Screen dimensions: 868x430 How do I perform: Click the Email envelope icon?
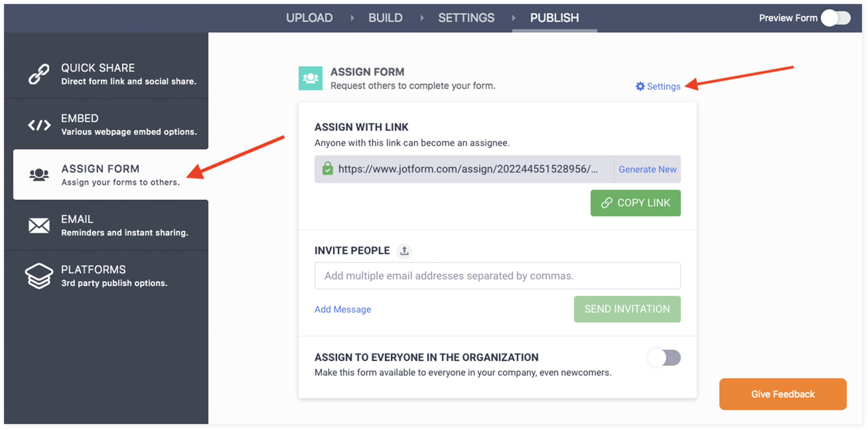[x=39, y=225]
